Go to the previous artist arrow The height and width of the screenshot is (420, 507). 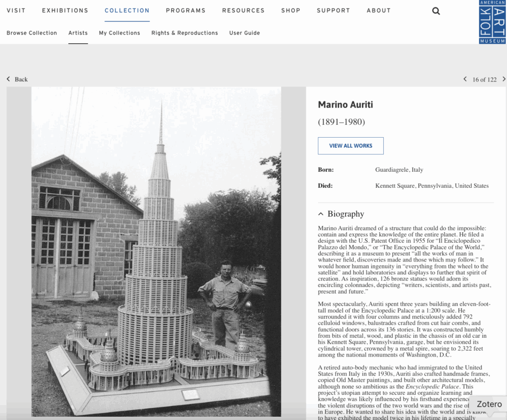pos(465,79)
